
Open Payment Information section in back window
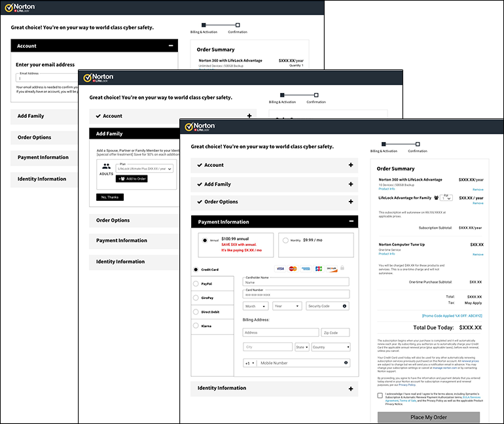pyautogui.click(x=44, y=158)
